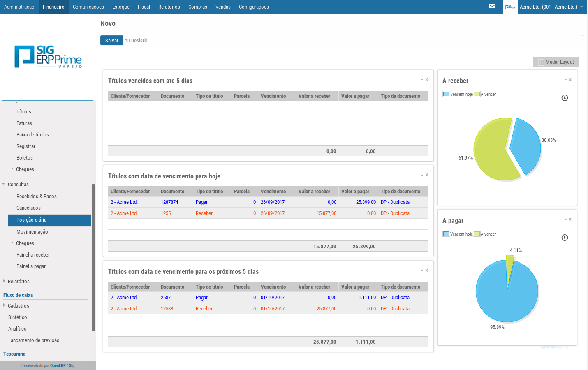Close Títulos vencidos com ate 5 dias panel
Screen dimensions: 588x370
[x=427, y=80]
